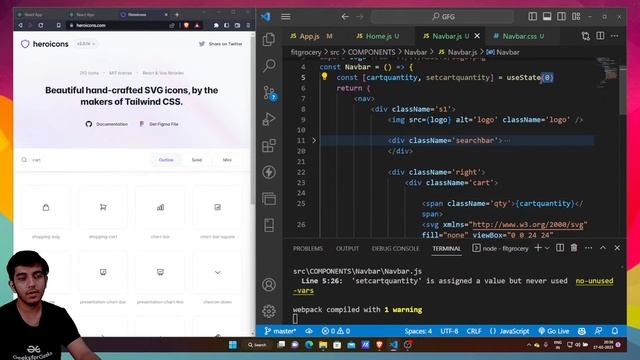Select the Outline icon style
640x360 pixels.
(166, 160)
